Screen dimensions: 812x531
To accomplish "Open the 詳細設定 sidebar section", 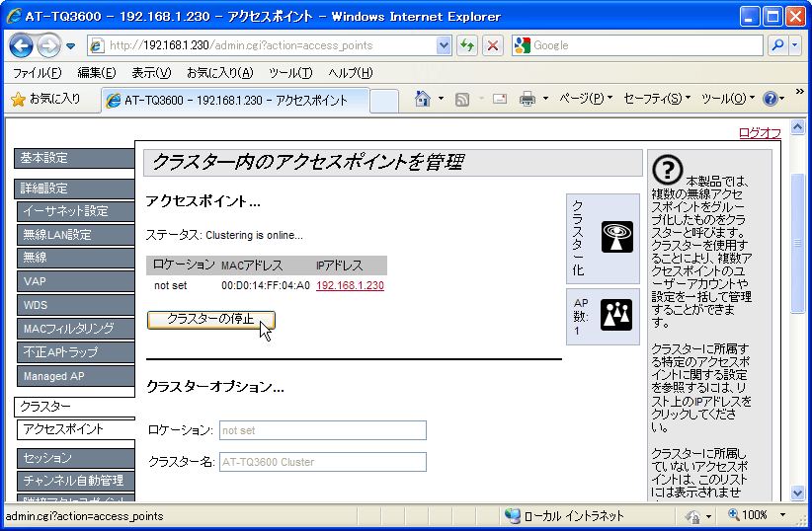I will point(74,189).
